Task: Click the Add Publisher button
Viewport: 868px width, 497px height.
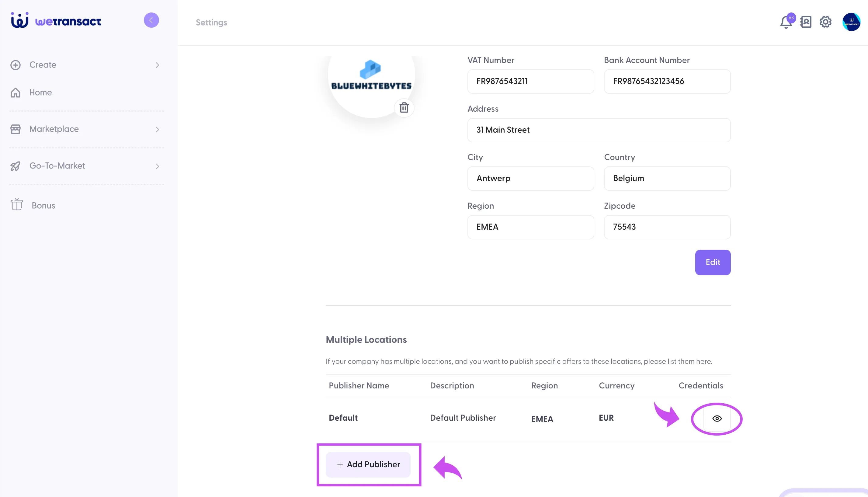Action: pos(368,464)
